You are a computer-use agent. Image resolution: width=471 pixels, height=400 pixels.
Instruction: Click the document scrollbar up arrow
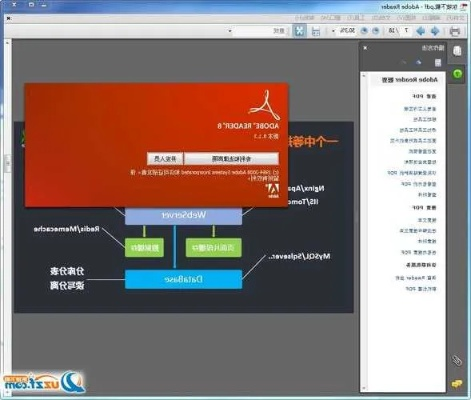pyautogui.click(x=7, y=43)
